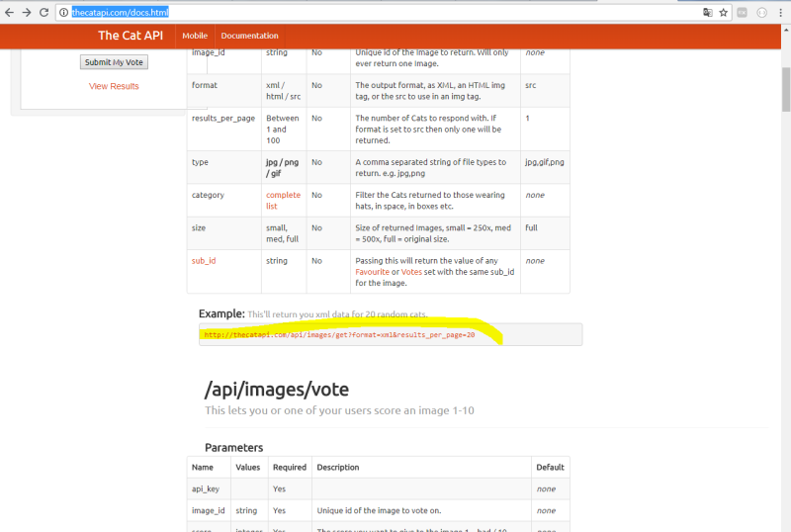791x532 pixels.
Task: Click the 'Required' header in vote table
Action: coord(290,468)
